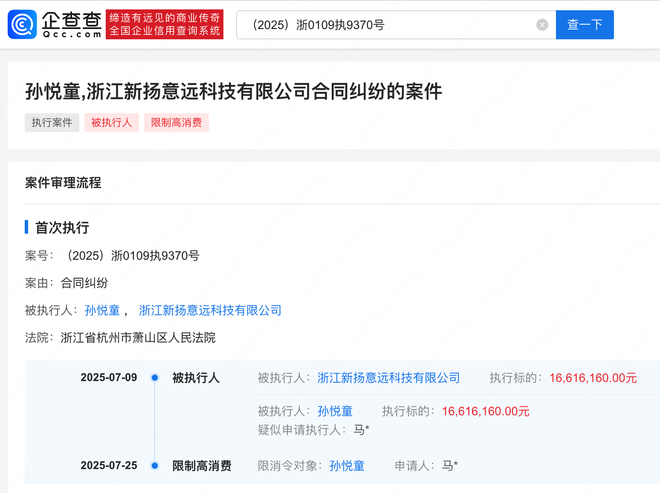Open 孙悦童 link beside 执行标的 in the timeline
The height and width of the screenshot is (493, 660).
(335, 411)
